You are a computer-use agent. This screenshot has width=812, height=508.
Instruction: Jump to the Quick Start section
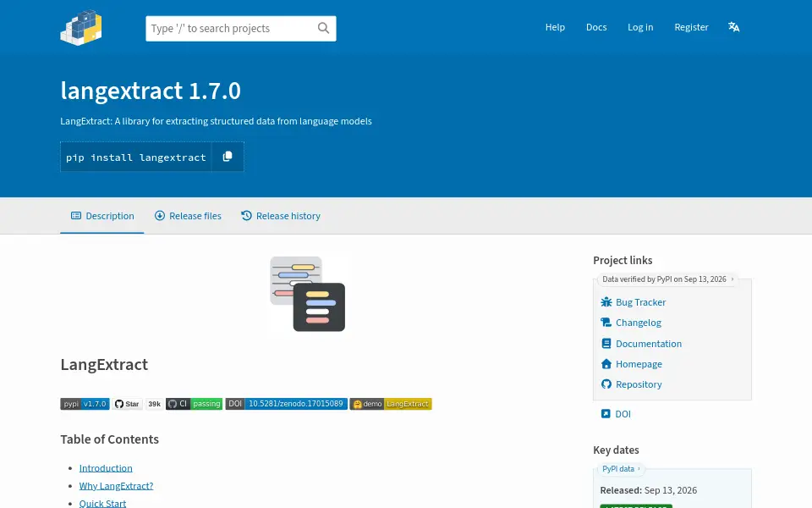[x=102, y=503]
